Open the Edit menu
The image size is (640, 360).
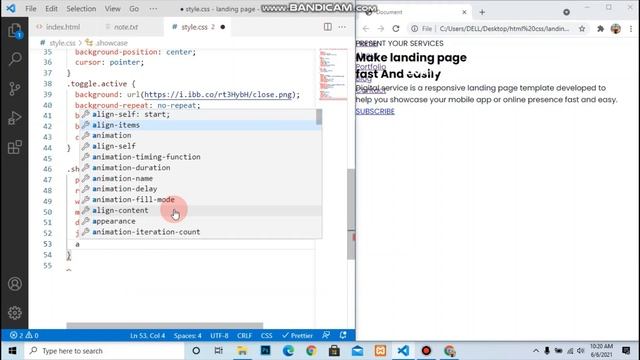coord(51,9)
